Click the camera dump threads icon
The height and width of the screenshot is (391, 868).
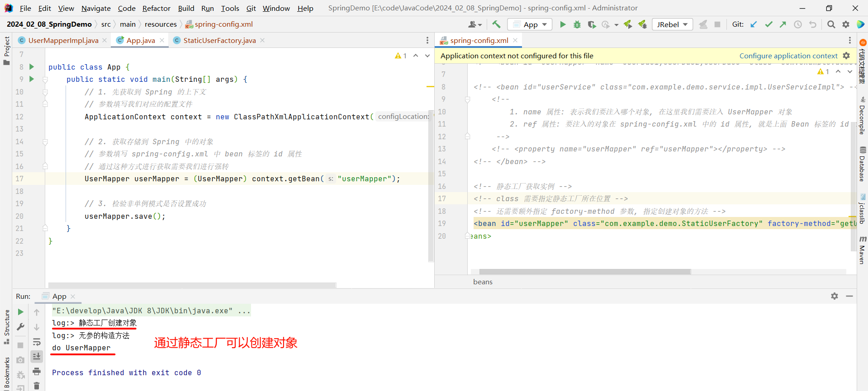(x=20, y=360)
